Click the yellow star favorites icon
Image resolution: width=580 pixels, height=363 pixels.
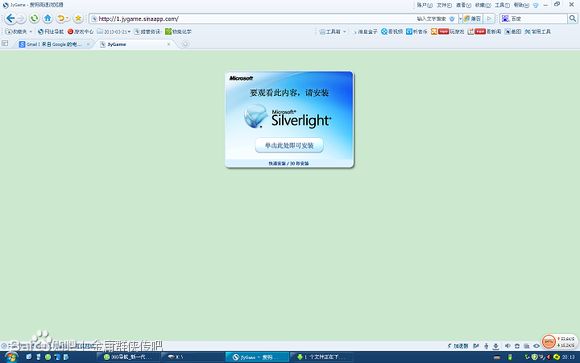[x=78, y=18]
